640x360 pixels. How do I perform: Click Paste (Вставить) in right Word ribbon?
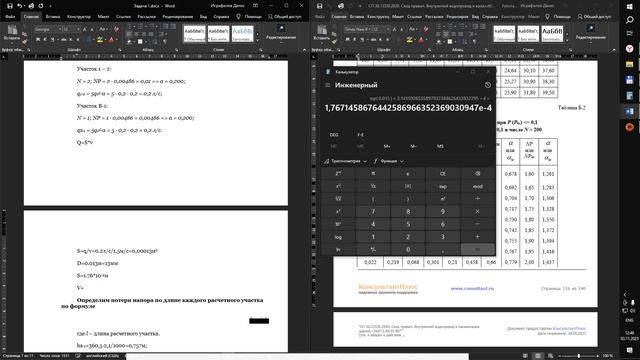pyautogui.click(x=322, y=33)
